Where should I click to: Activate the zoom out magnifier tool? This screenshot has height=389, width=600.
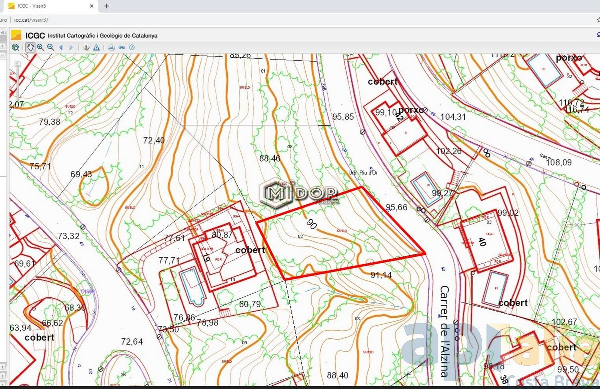pos(51,47)
